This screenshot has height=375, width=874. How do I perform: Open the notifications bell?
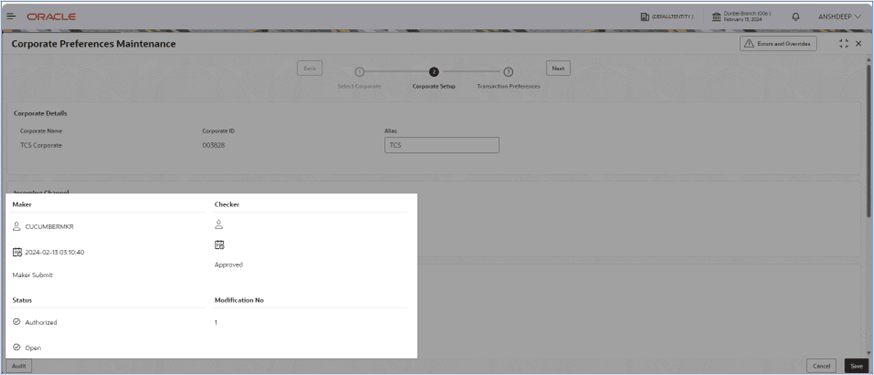click(795, 17)
